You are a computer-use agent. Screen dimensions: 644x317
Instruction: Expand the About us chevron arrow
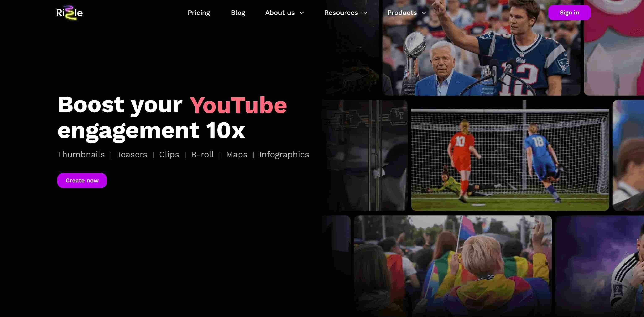tap(302, 13)
